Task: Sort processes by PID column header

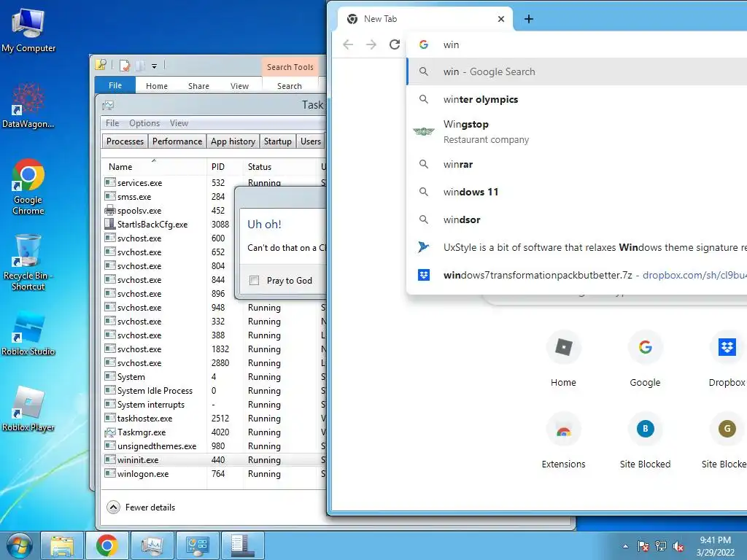Action: point(225,167)
